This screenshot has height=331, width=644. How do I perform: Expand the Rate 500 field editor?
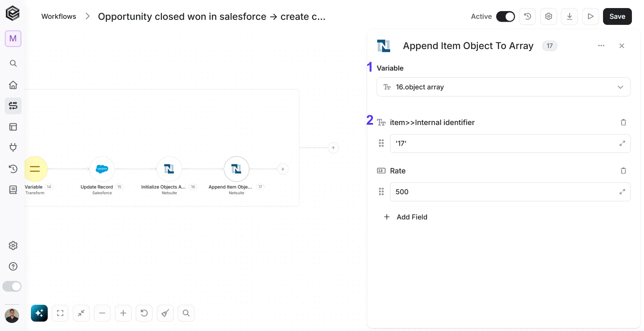pos(622,192)
